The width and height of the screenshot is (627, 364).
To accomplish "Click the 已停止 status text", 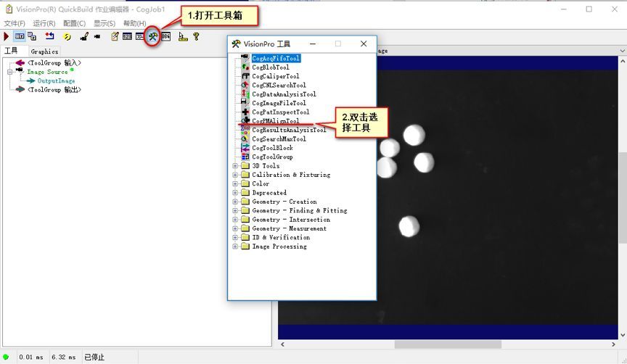I will point(94,357).
